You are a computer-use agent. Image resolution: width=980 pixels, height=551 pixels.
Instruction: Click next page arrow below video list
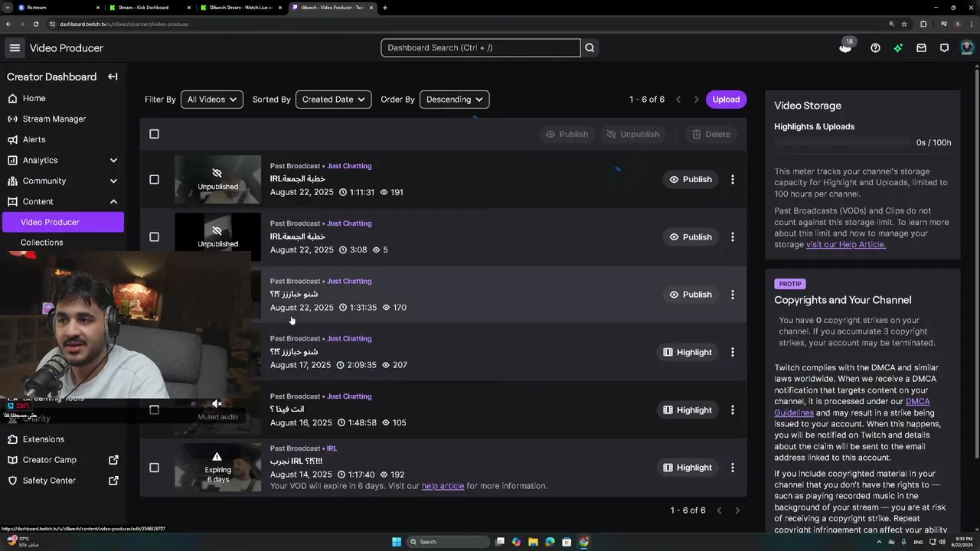click(737, 510)
